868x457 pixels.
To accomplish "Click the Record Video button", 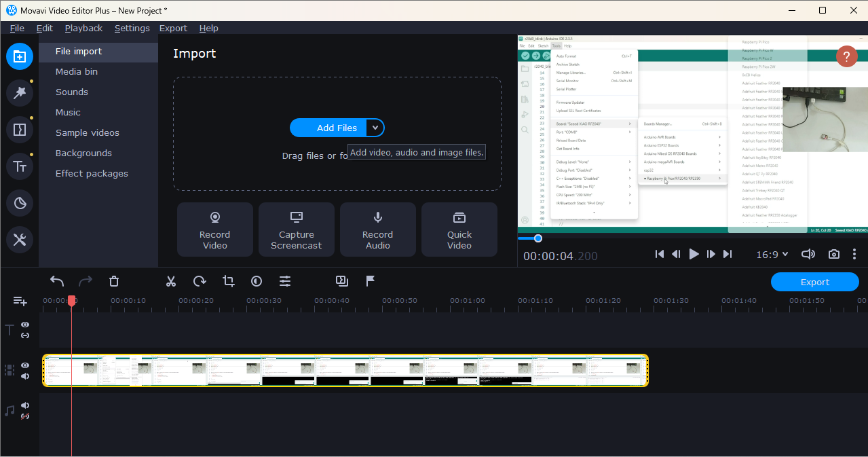I will [x=215, y=230].
